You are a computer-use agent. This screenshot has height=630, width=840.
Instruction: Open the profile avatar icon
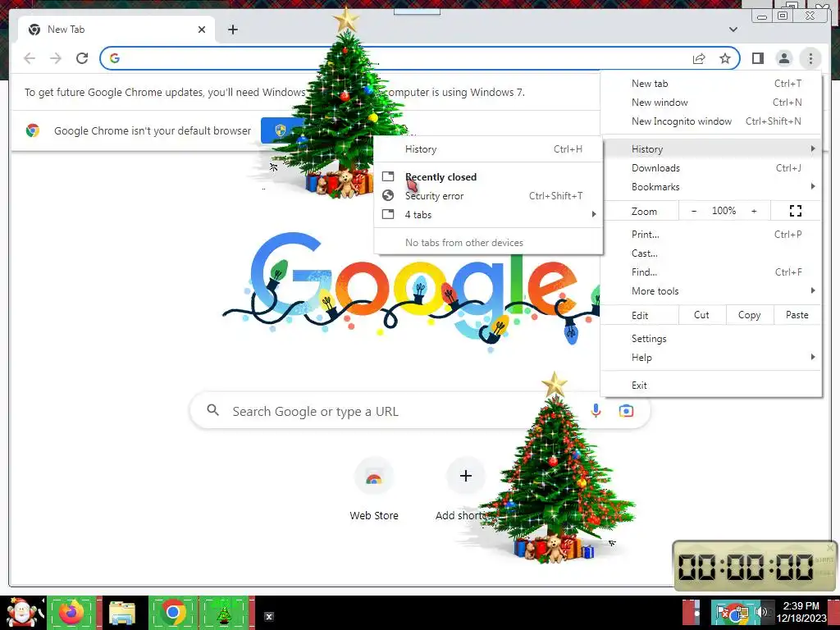click(783, 58)
